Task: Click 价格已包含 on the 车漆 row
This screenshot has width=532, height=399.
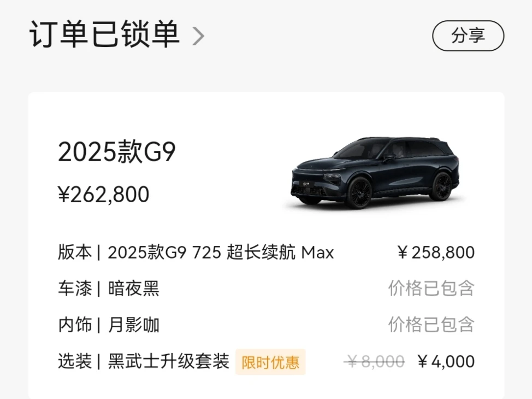Action: tap(431, 288)
